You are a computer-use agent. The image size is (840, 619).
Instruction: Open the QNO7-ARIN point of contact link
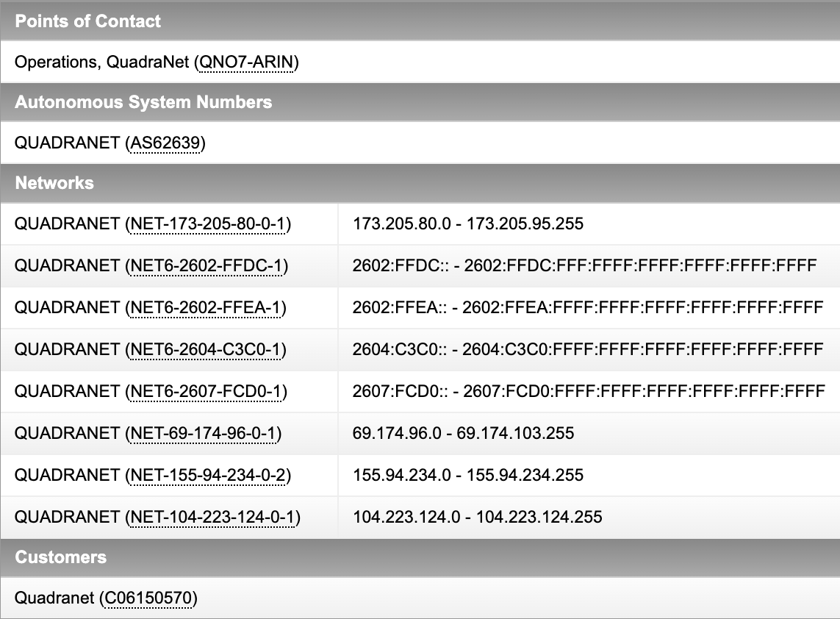(246, 62)
